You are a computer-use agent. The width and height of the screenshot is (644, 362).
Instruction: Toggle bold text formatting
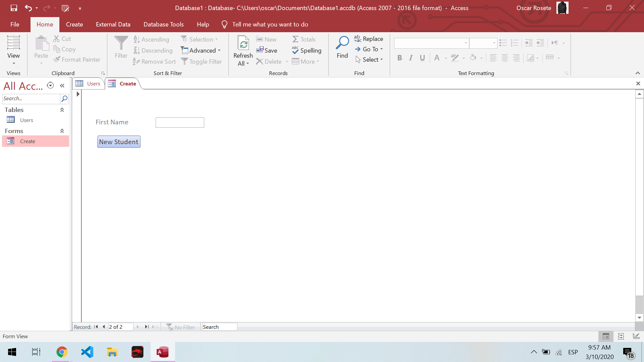click(x=399, y=58)
